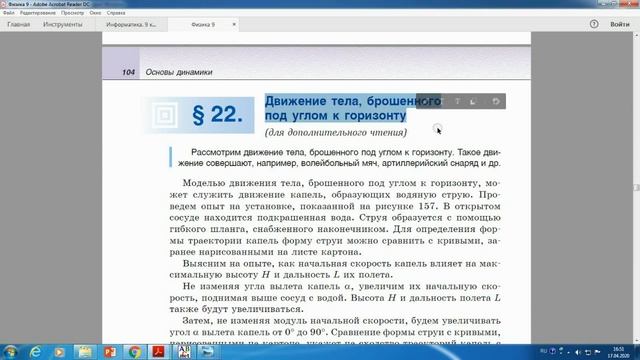Click the Войти sign-in button
The height and width of the screenshot is (360, 640).
click(x=620, y=24)
